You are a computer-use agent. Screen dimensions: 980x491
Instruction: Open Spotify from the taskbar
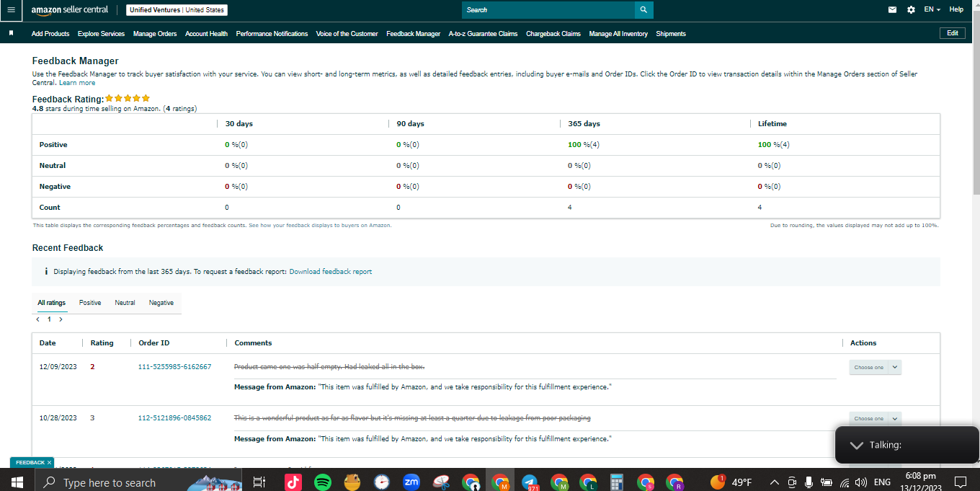click(x=323, y=482)
